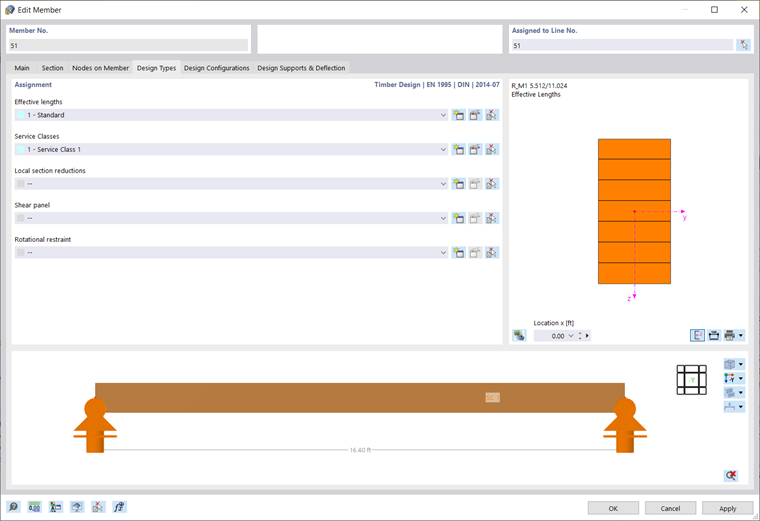Image resolution: width=760 pixels, height=521 pixels.
Task: Switch to Main tab
Action: tap(22, 68)
